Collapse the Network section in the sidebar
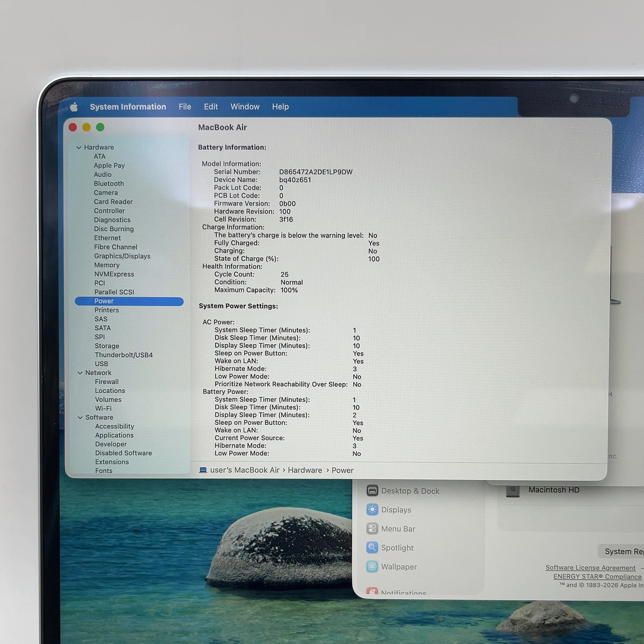The width and height of the screenshot is (644, 644). click(x=80, y=373)
